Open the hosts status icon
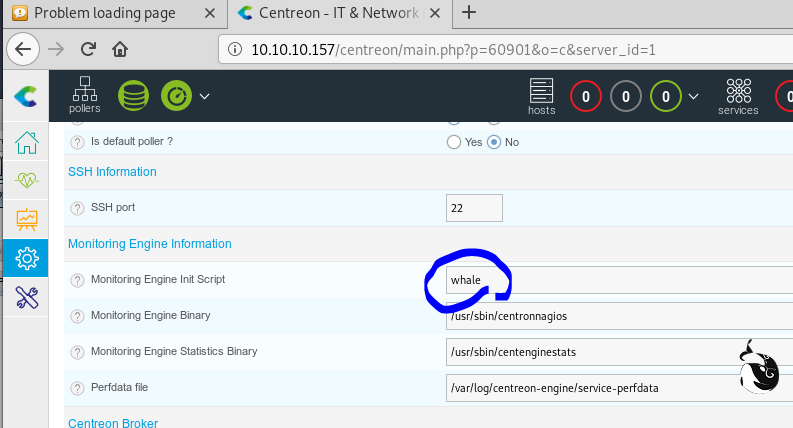This screenshot has width=793, height=428. [542, 96]
